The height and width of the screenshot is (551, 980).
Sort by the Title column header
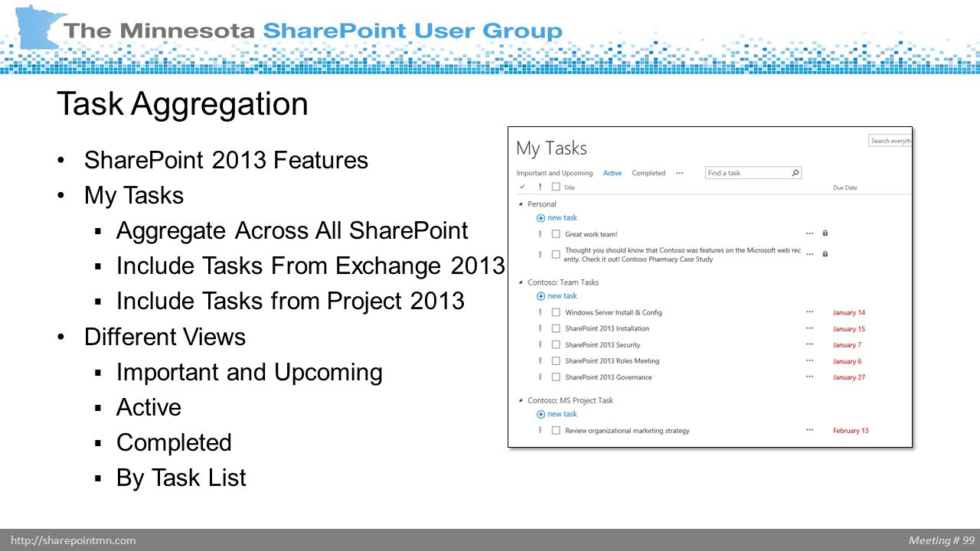(x=569, y=187)
